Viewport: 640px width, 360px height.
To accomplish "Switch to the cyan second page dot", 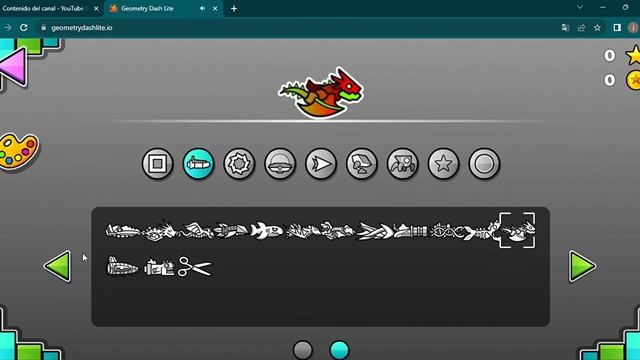I will point(339,350).
